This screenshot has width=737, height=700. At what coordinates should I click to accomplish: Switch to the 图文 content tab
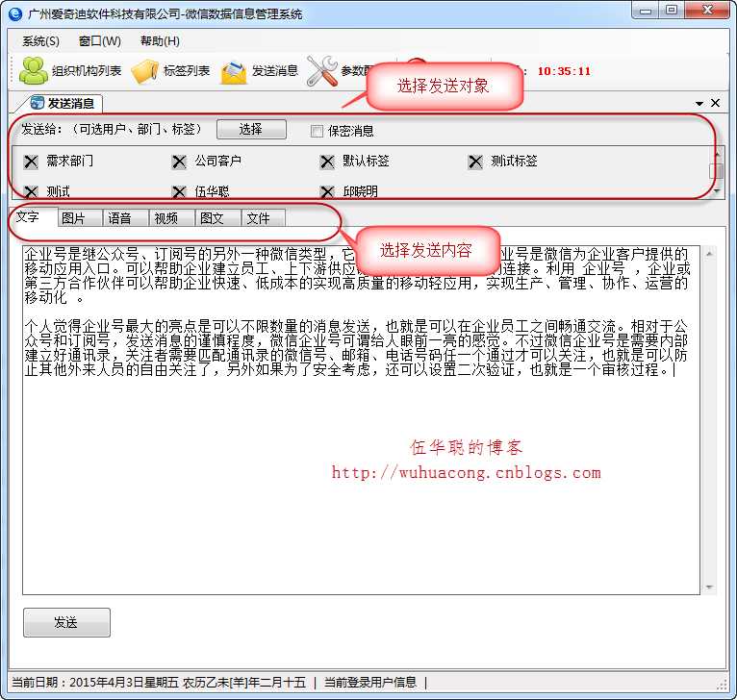(x=218, y=218)
